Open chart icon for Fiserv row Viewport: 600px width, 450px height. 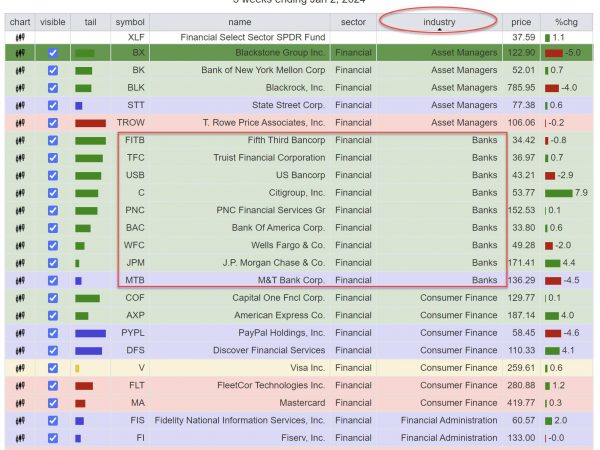tap(20, 438)
